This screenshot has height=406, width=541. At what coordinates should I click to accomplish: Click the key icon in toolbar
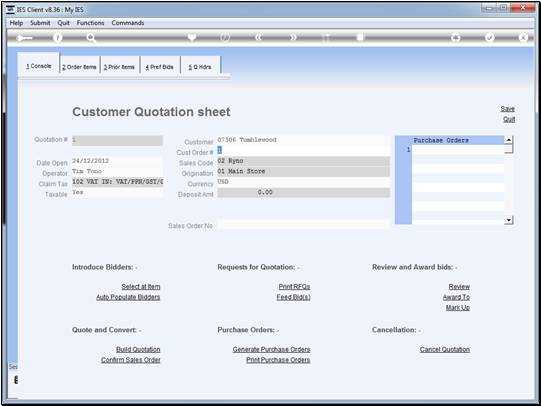[24, 38]
